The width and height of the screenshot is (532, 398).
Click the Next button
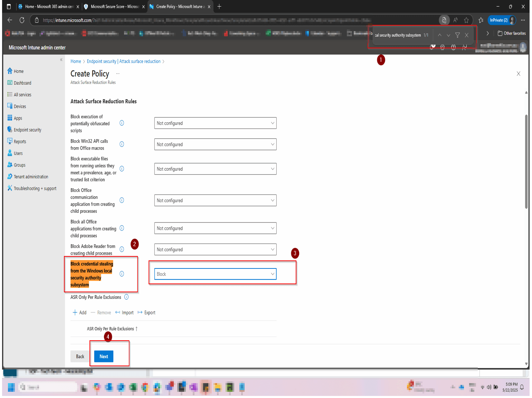click(x=104, y=357)
